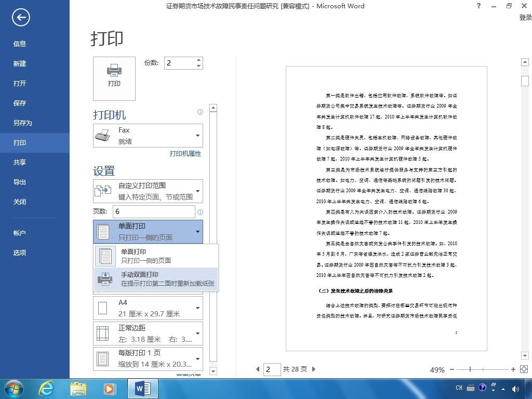This screenshot has width=532, height=399.
Task: Click the preview page number field
Action: pos(272,369)
